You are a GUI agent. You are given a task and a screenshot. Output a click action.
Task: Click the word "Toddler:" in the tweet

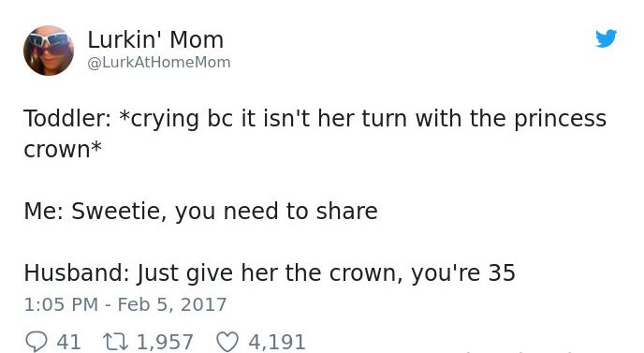pyautogui.click(x=67, y=118)
